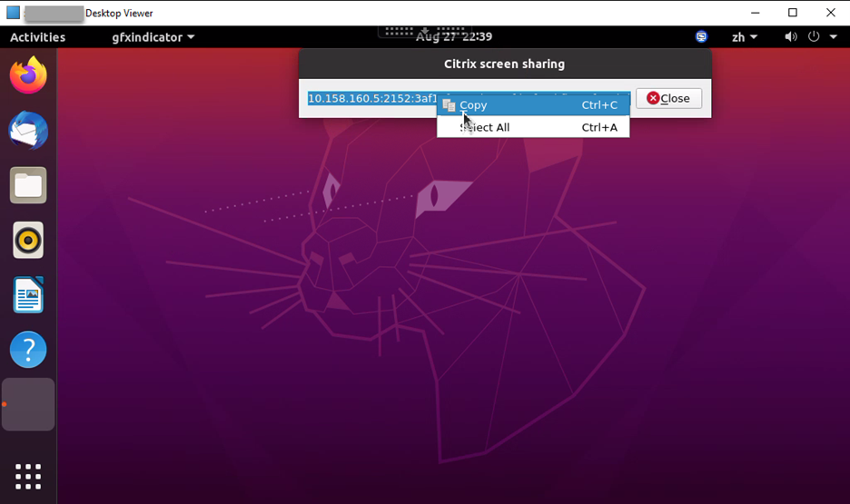Viewport: 850px width, 504px height.
Task: Maximize the Desktop Viewer window
Action: pyautogui.click(x=793, y=13)
